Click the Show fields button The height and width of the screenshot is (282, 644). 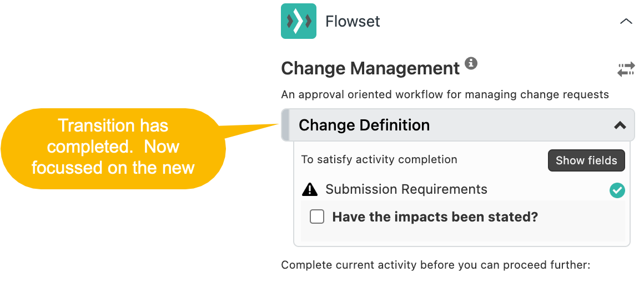[x=586, y=160]
